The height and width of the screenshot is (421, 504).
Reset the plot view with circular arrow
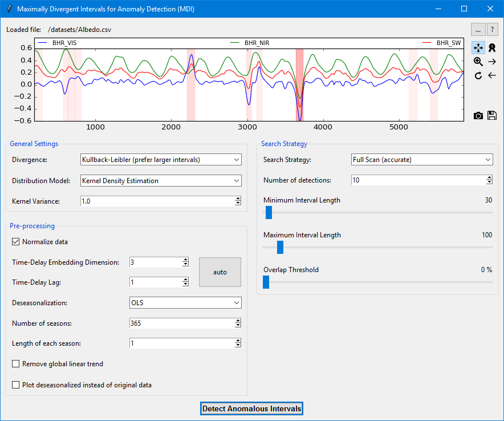pyautogui.click(x=478, y=75)
